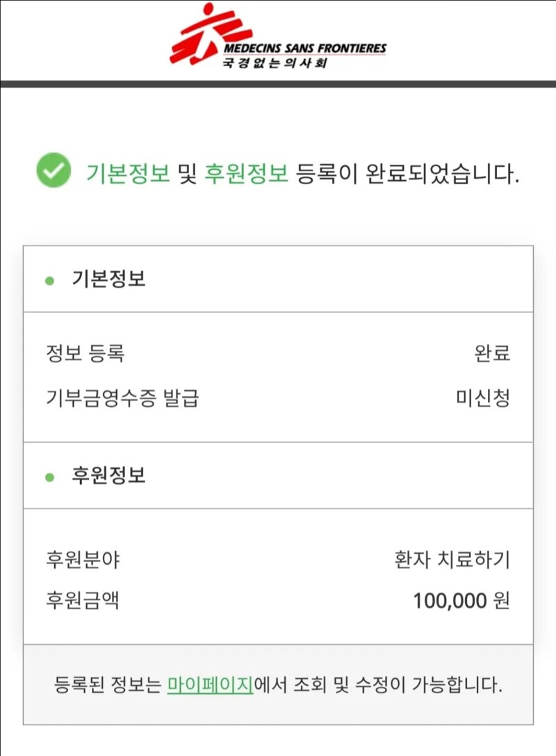
Task: Click the 100,000 원 donation amount
Action: pyautogui.click(x=461, y=601)
